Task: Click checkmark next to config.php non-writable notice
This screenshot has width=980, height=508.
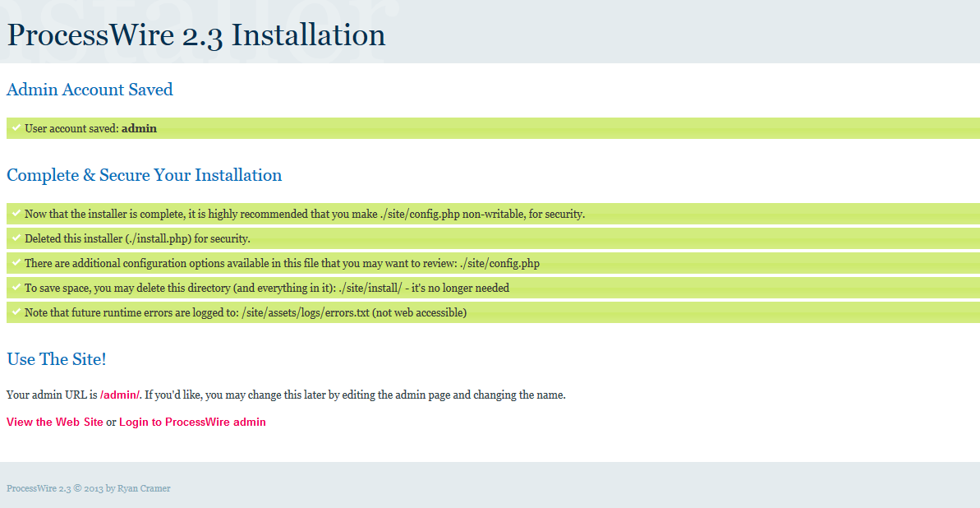Action: pyautogui.click(x=16, y=213)
